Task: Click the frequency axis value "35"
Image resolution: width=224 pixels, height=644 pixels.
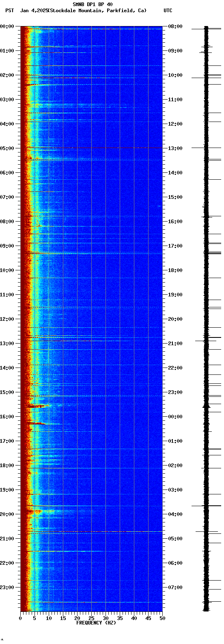Action: [x=120, y=618]
